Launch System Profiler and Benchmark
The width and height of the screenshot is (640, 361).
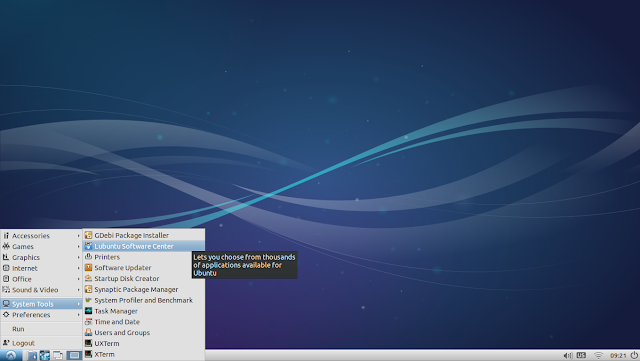pos(144,300)
